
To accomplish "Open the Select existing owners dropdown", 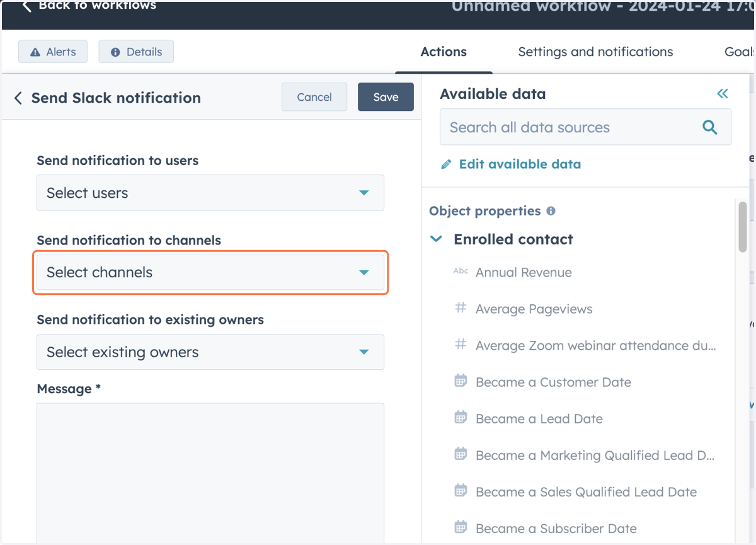I will tap(210, 352).
